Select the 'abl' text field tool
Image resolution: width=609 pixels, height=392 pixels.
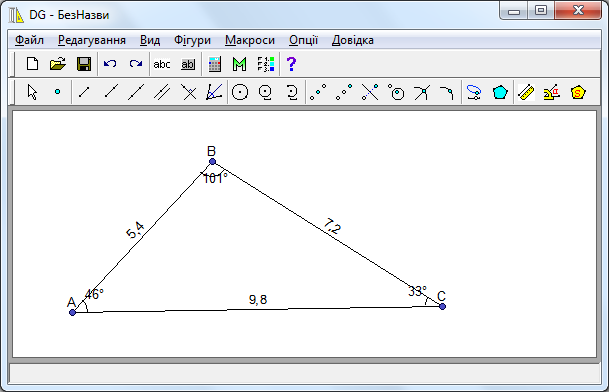click(x=188, y=64)
